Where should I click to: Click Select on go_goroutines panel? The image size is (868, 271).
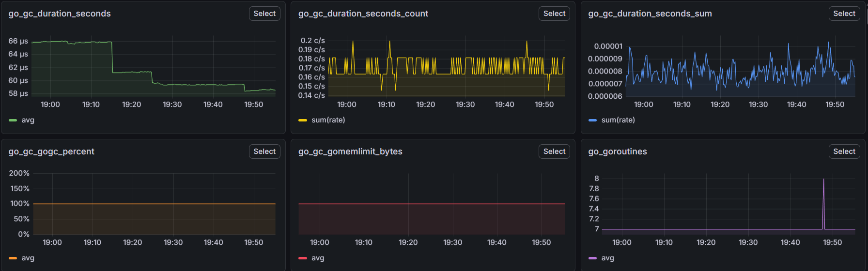click(844, 151)
